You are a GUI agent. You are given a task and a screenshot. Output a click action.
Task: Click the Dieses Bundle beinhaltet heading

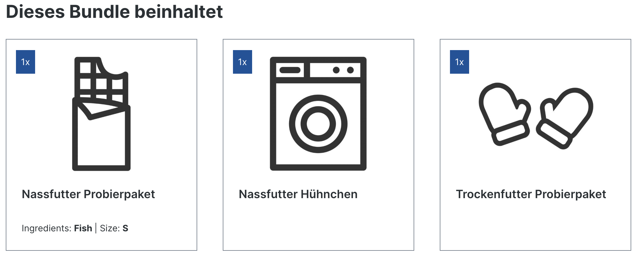(x=114, y=12)
